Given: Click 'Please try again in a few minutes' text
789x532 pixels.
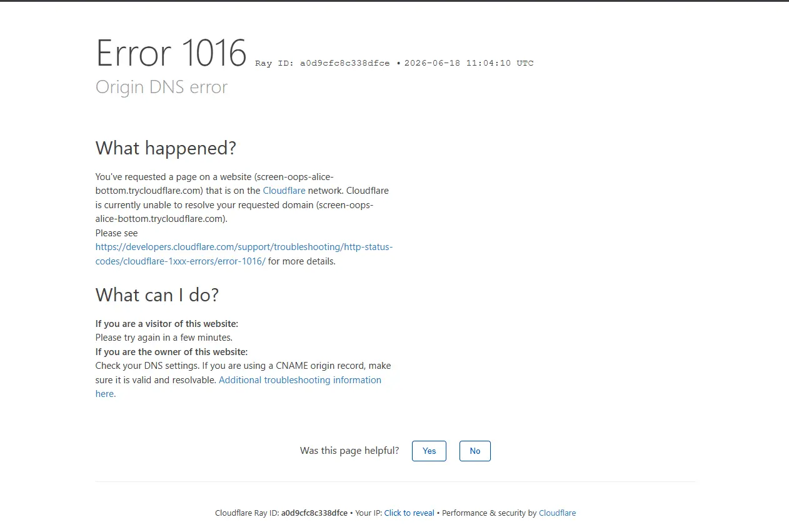Looking at the screenshot, I should click(164, 338).
